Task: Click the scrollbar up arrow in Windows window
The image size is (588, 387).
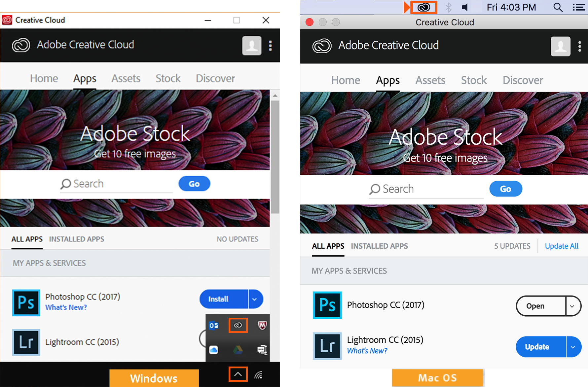Action: point(275,95)
